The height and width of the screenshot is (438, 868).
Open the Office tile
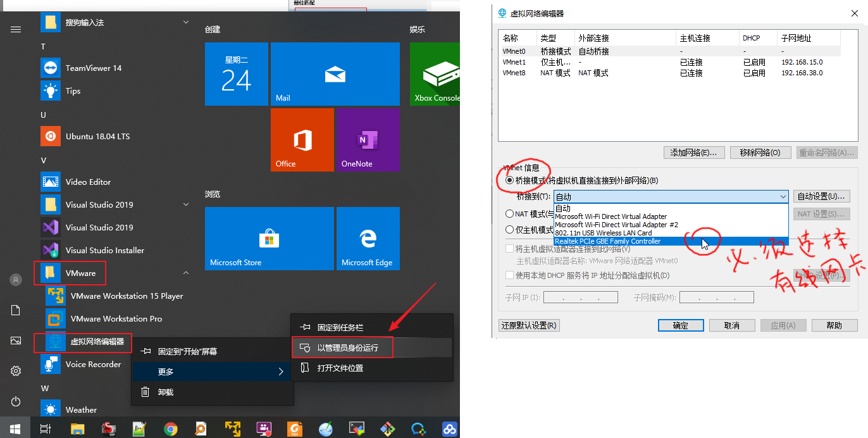click(302, 140)
